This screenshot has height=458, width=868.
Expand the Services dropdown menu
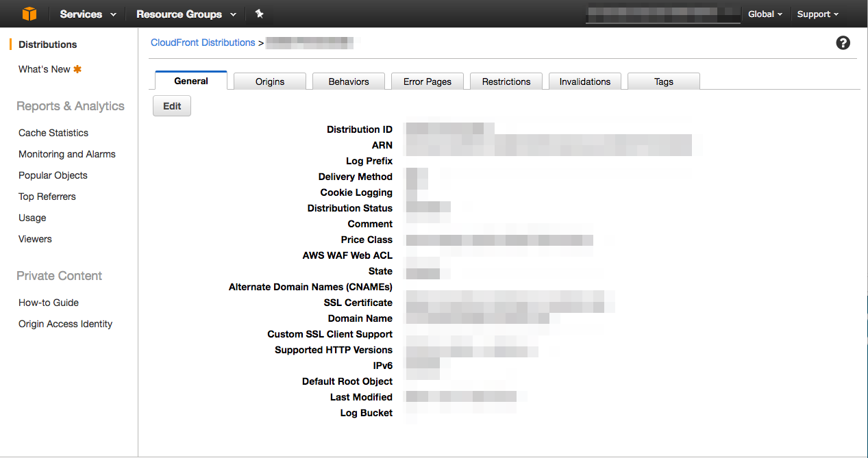point(88,14)
